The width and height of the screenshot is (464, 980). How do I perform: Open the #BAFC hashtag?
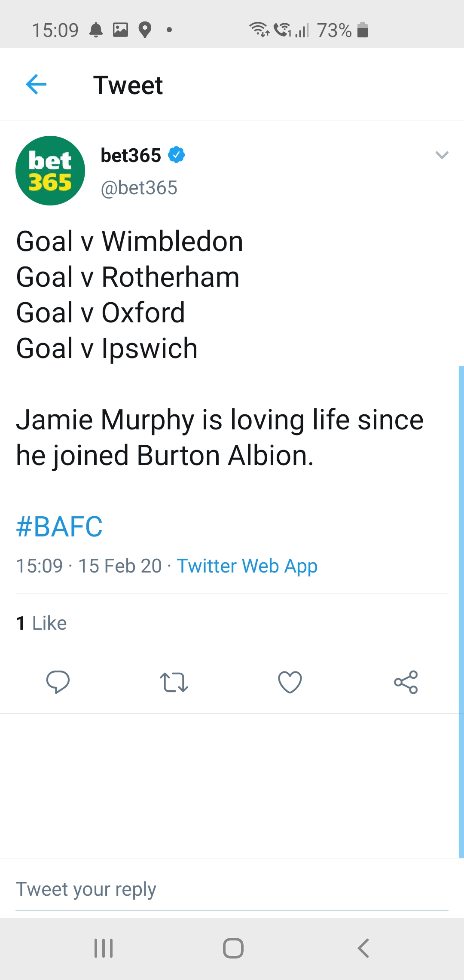pos(59,527)
